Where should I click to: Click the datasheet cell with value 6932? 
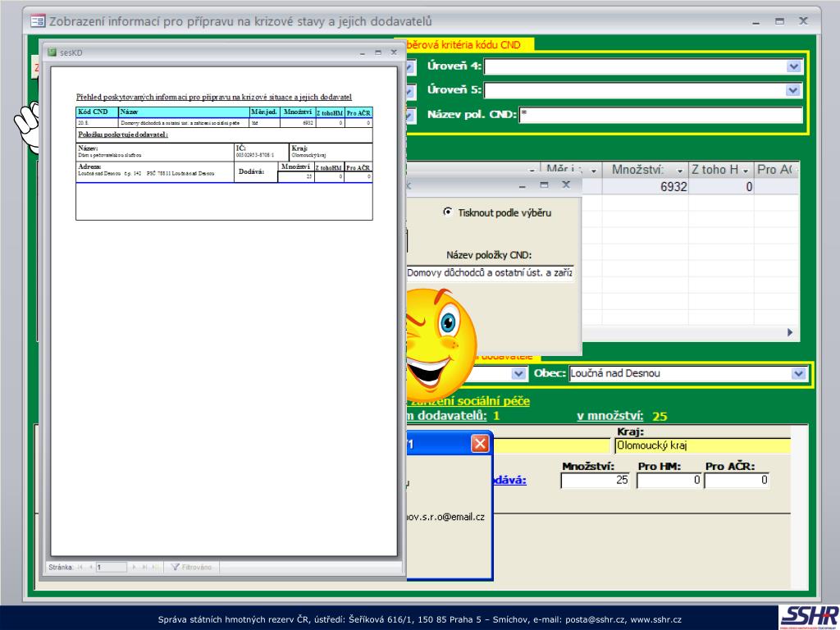point(646,186)
